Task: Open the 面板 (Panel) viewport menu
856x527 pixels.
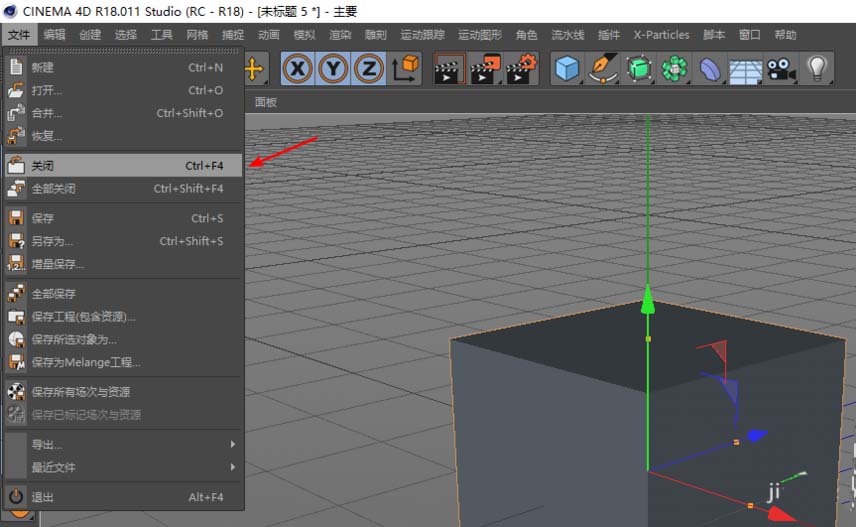Action: tap(266, 102)
